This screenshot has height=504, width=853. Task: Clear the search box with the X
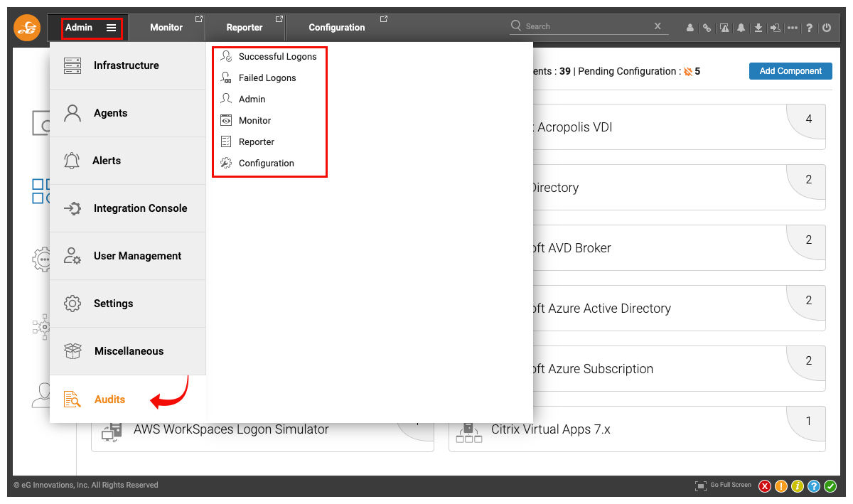click(658, 26)
